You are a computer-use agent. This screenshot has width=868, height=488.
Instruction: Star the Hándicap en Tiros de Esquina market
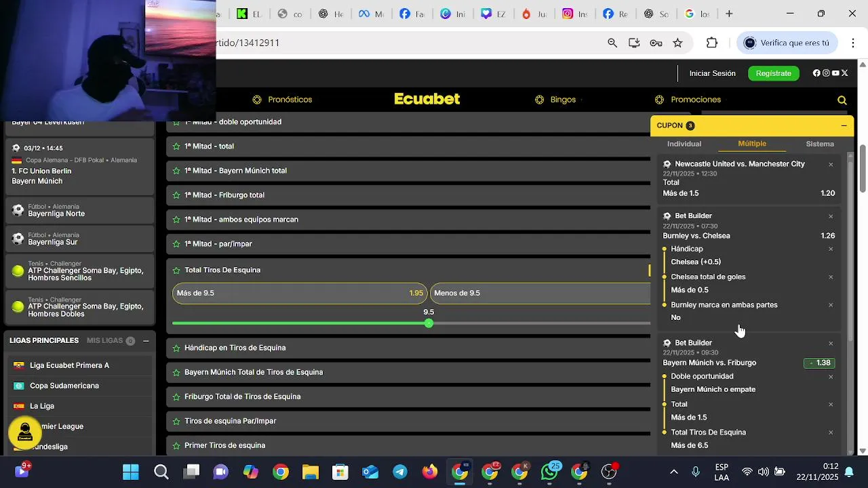[x=177, y=348]
